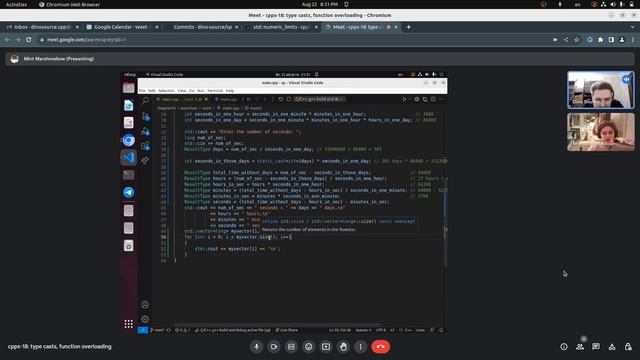Bookmark this page with the star
Image resolution: width=640 pixels, height=360 pixels.
tap(576, 40)
